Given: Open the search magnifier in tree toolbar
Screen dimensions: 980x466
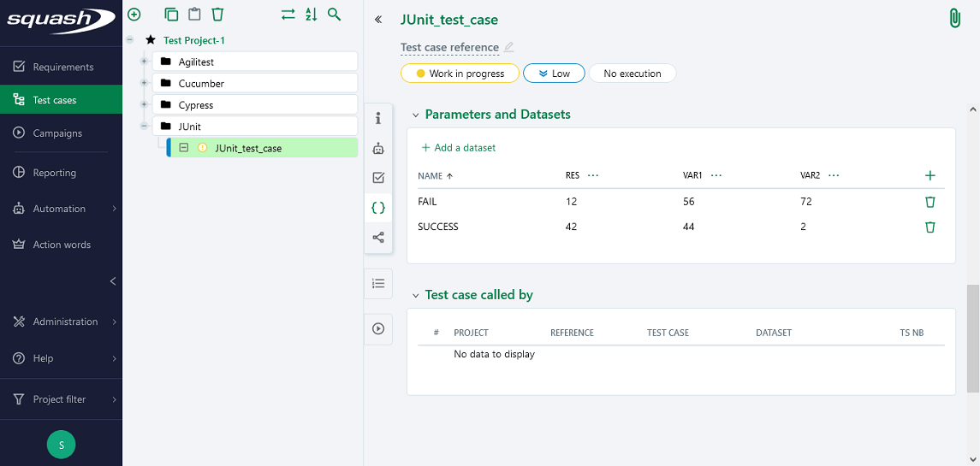Looking at the screenshot, I should (335, 15).
